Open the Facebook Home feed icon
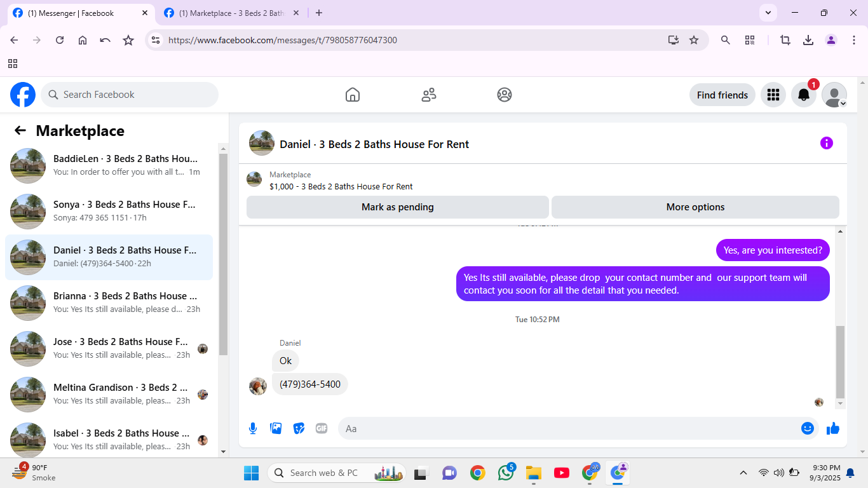This screenshot has height=488, width=868. point(353,95)
